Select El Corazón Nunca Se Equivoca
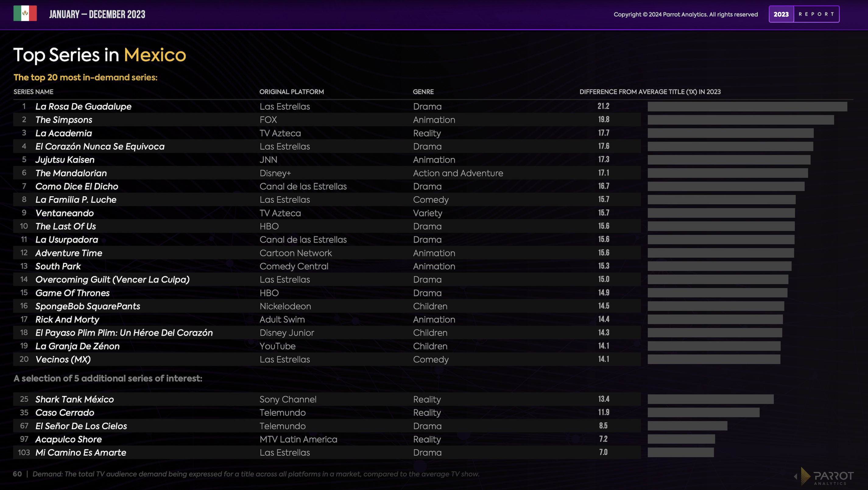This screenshot has height=490, width=868. tap(100, 146)
